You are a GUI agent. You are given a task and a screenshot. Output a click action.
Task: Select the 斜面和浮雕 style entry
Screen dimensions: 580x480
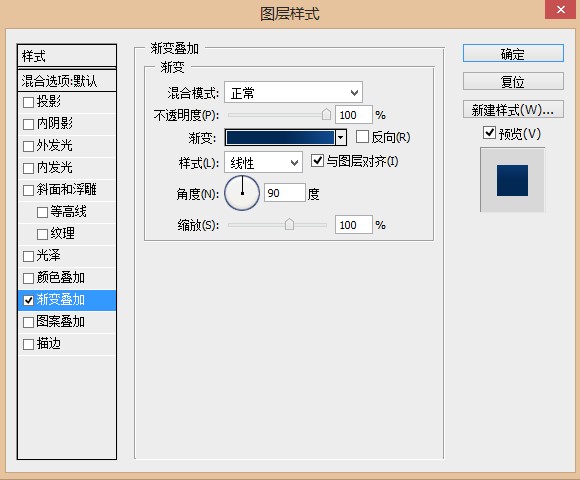click(x=67, y=190)
